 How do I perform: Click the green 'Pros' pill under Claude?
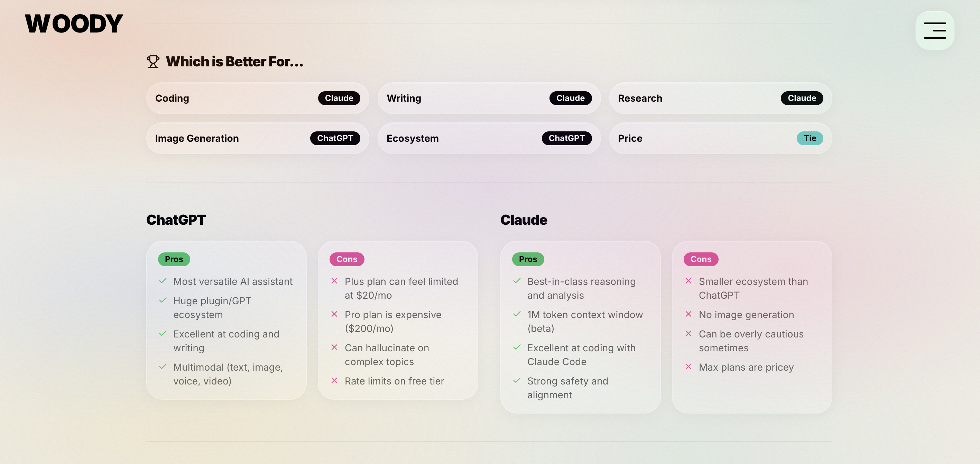pyautogui.click(x=528, y=259)
